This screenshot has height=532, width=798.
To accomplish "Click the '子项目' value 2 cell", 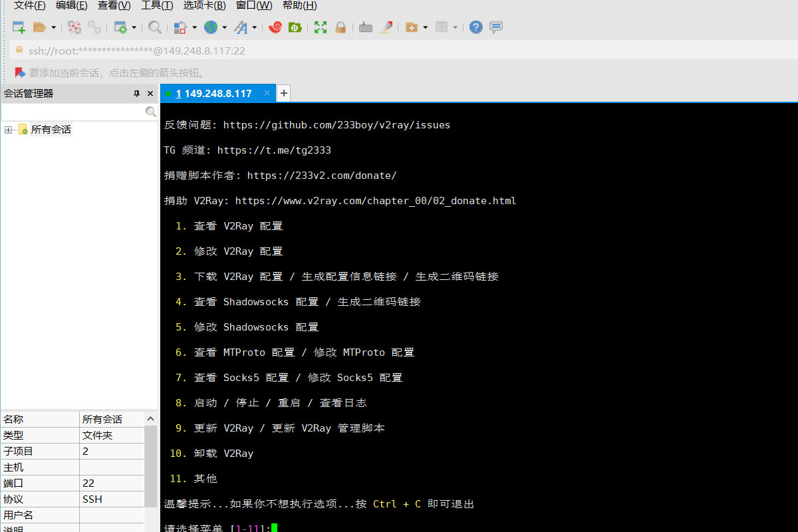I will 111,452.
